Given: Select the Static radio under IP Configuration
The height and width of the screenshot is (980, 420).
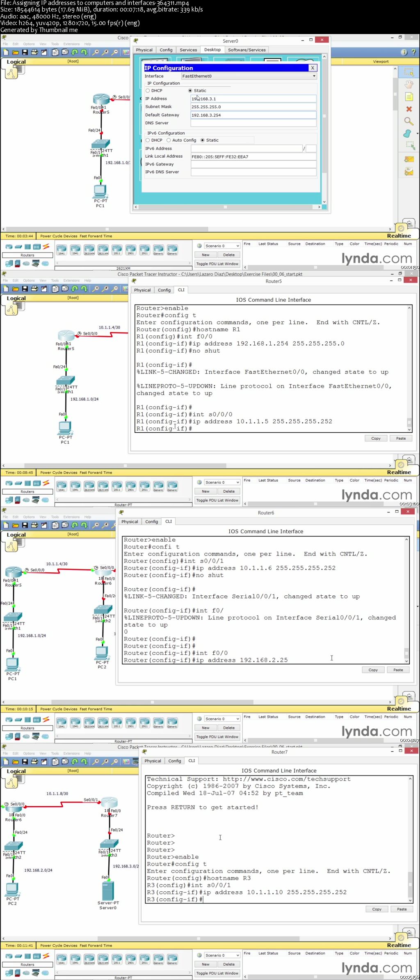Looking at the screenshot, I should click(190, 91).
